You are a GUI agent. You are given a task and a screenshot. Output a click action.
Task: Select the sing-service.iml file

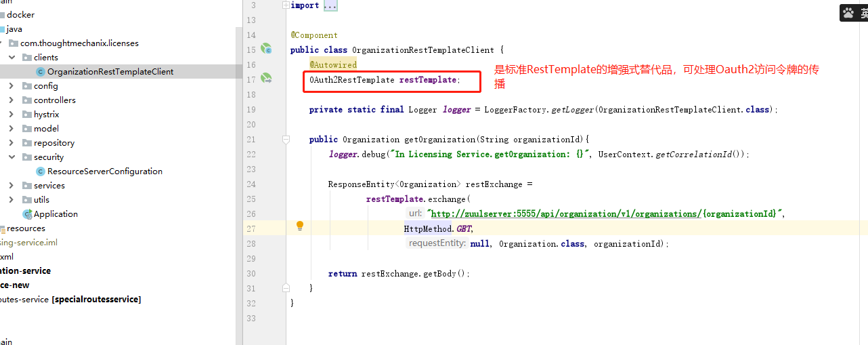pyautogui.click(x=28, y=243)
